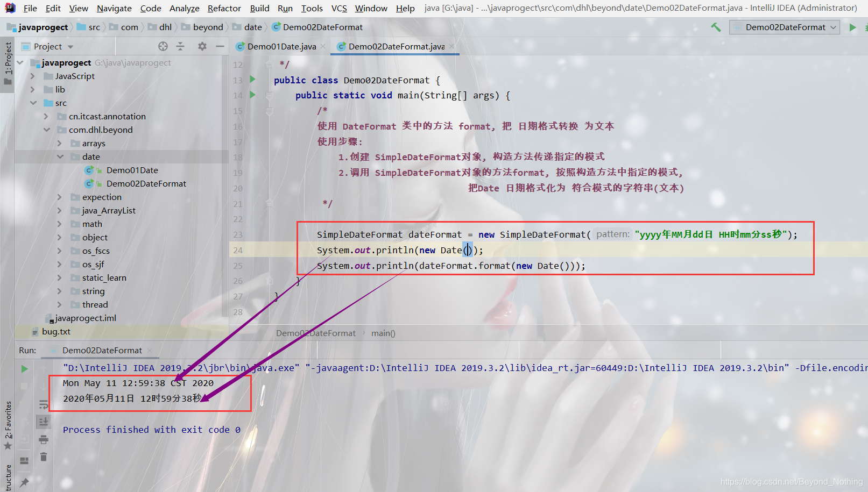The height and width of the screenshot is (492, 868).
Task: Run Demo02DateFormat via green play icon
Action: [853, 27]
